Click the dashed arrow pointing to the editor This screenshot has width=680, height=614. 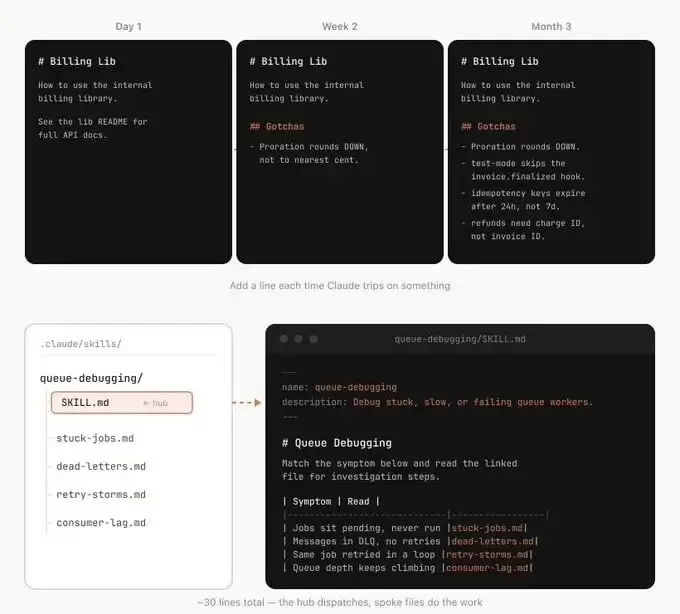pyautogui.click(x=247, y=403)
